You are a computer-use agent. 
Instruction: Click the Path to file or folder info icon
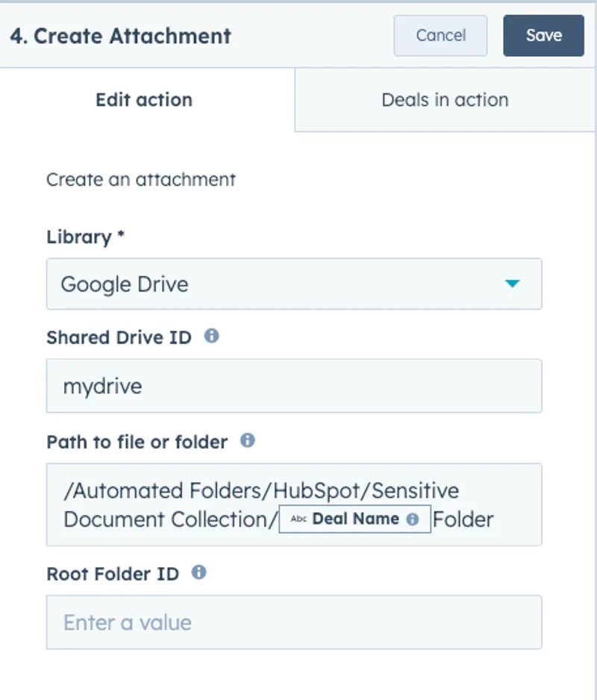coord(248,440)
